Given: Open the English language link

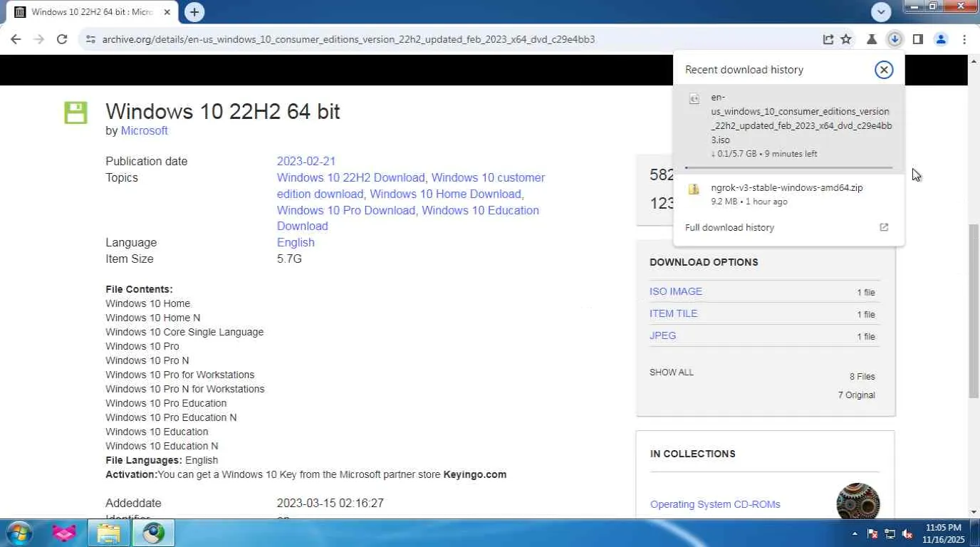Looking at the screenshot, I should click(x=296, y=243).
